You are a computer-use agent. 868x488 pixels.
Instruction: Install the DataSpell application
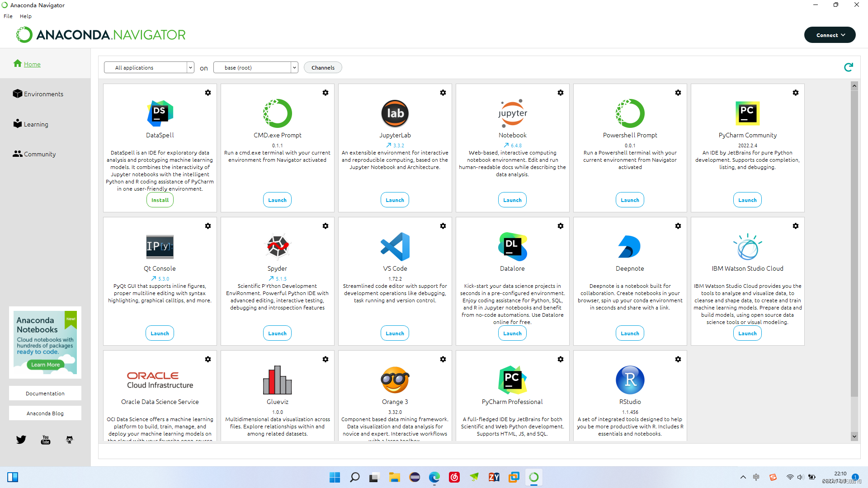pyautogui.click(x=160, y=200)
